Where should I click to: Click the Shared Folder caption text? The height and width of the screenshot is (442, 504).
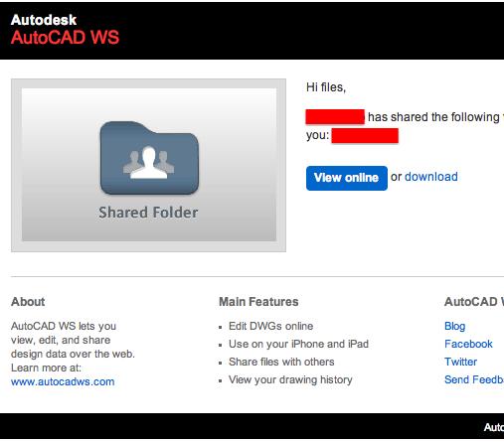[148, 213]
